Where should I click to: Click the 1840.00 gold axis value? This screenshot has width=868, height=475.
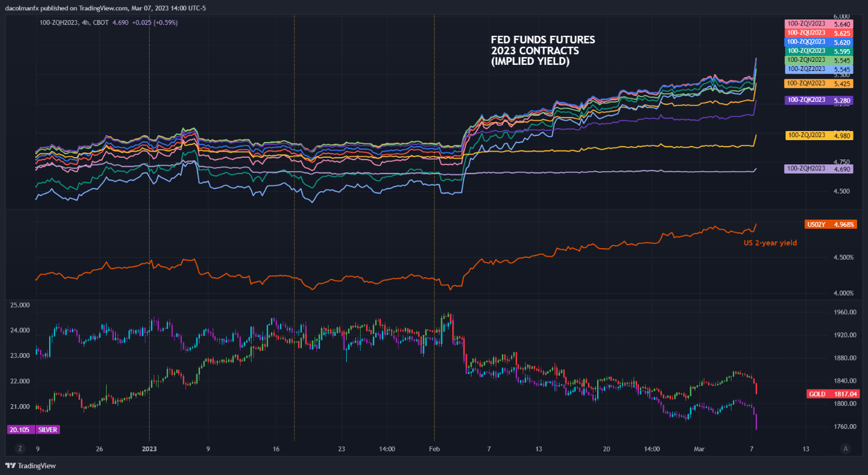point(844,381)
